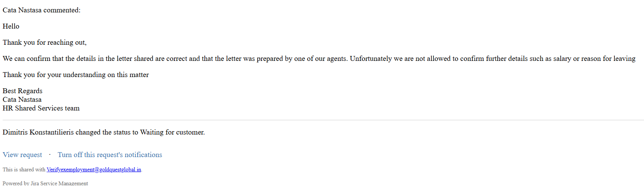Click the "Best Regards" sign-off text

[x=23, y=91]
